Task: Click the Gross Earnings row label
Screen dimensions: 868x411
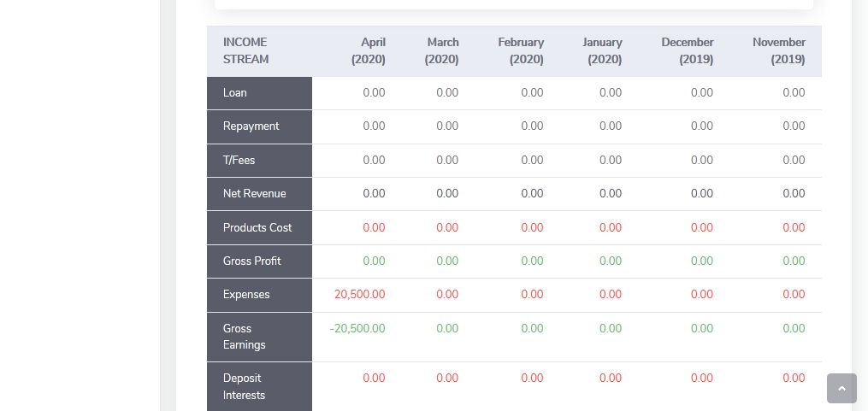Action: tap(244, 337)
